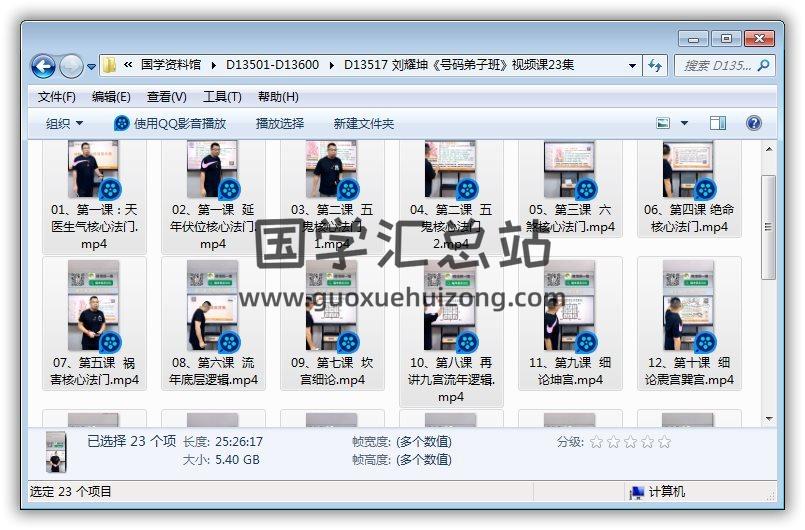The width and height of the screenshot is (805, 530).
Task: Open help with question mark icon
Action: point(753,123)
